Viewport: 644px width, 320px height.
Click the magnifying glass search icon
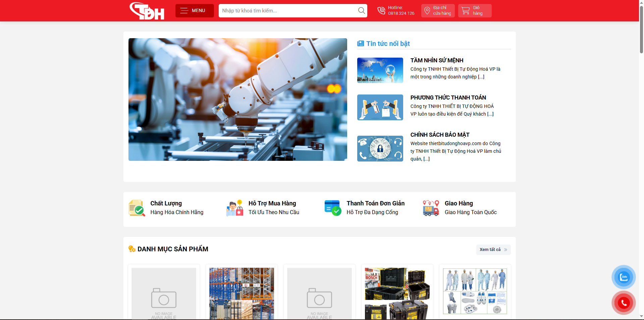(361, 11)
